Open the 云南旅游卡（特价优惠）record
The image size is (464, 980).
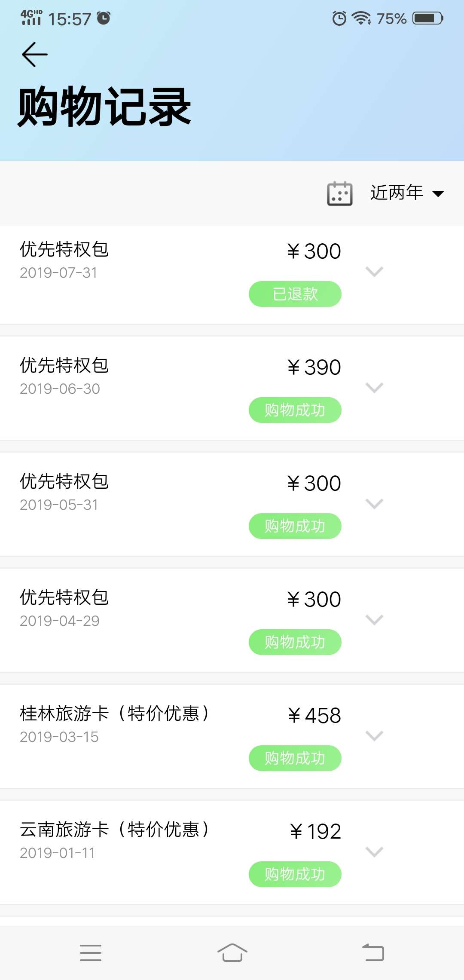232,852
